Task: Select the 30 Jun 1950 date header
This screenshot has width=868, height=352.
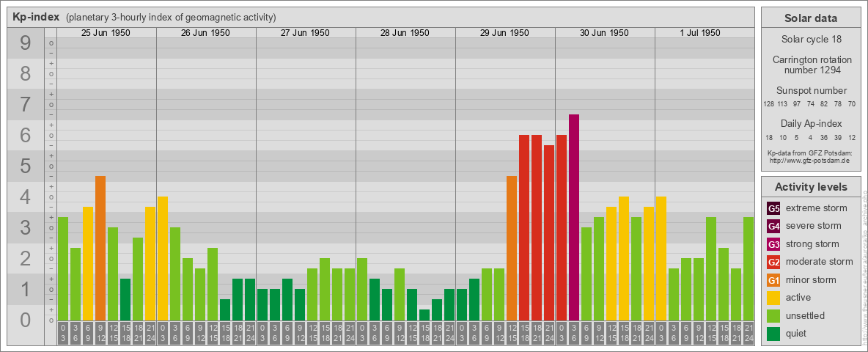Action: (604, 33)
